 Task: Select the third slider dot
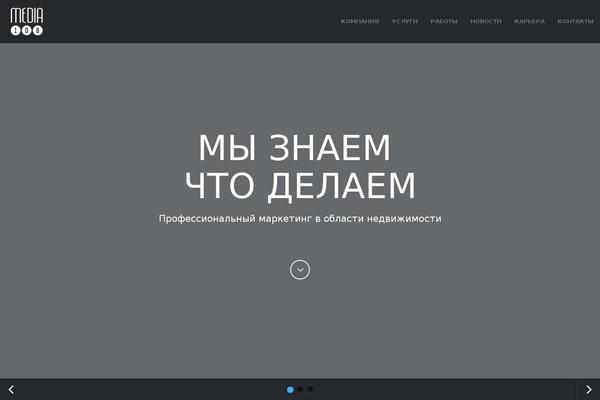coord(310,389)
